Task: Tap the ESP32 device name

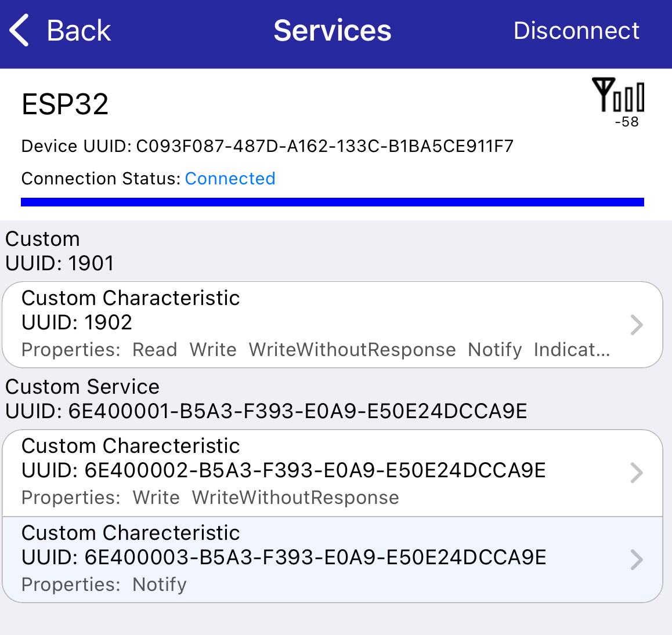Action: pyautogui.click(x=65, y=104)
